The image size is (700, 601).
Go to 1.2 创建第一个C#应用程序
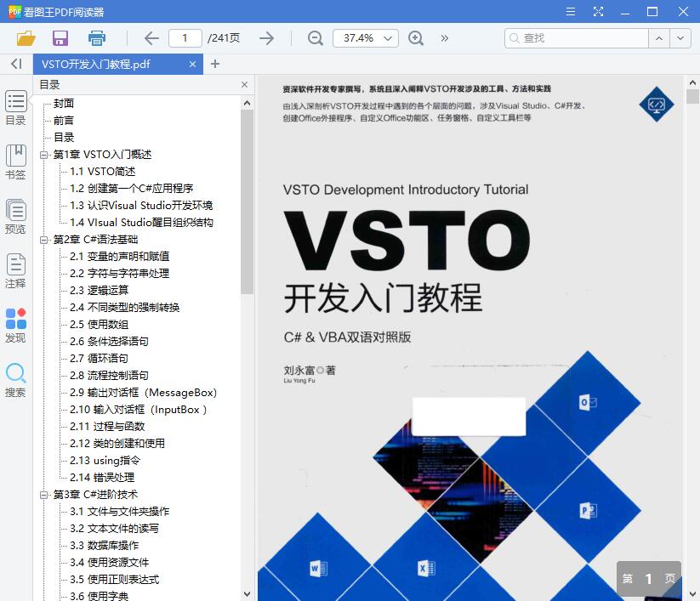click(x=131, y=188)
